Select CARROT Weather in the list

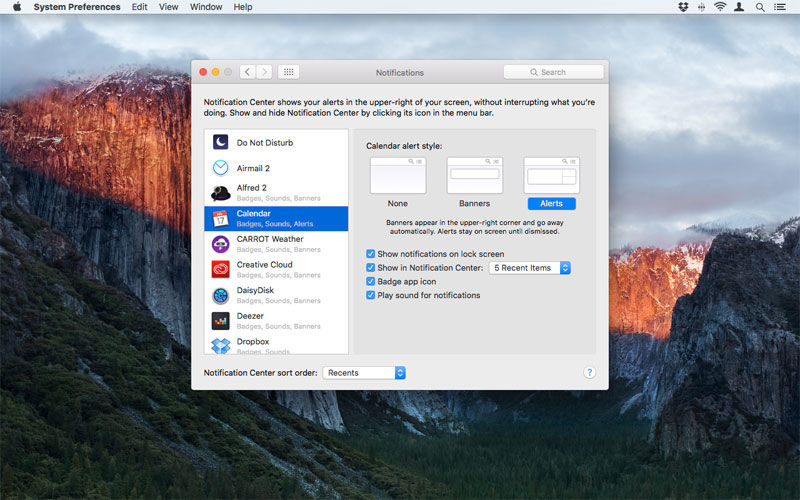pyautogui.click(x=276, y=244)
